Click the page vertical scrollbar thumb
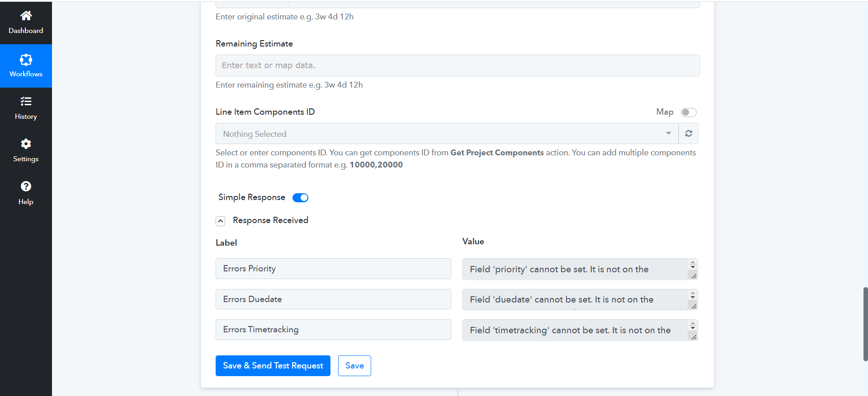 865,324
